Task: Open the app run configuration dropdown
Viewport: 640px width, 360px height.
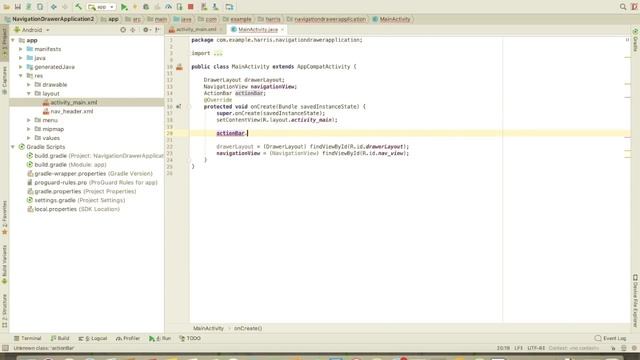Action: coord(101,7)
